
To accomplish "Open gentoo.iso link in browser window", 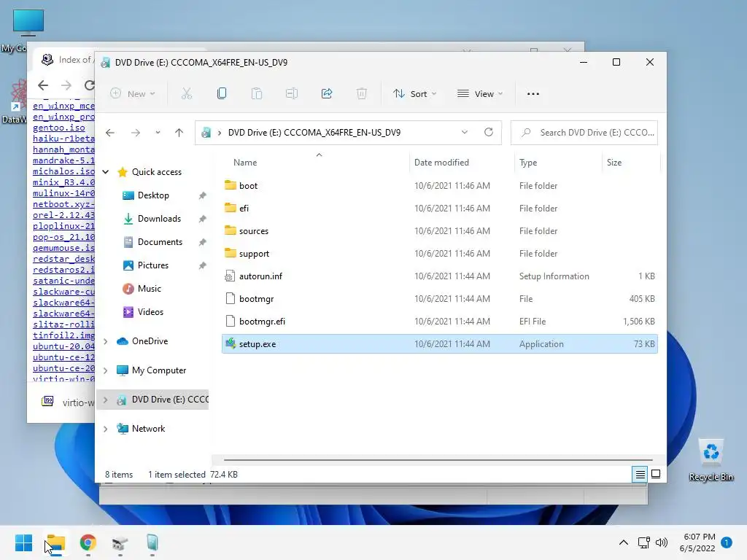I will (58, 128).
